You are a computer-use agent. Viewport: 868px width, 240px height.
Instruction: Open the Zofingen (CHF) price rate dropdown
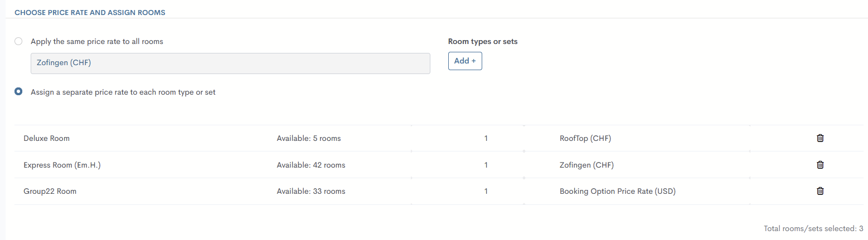tap(230, 63)
